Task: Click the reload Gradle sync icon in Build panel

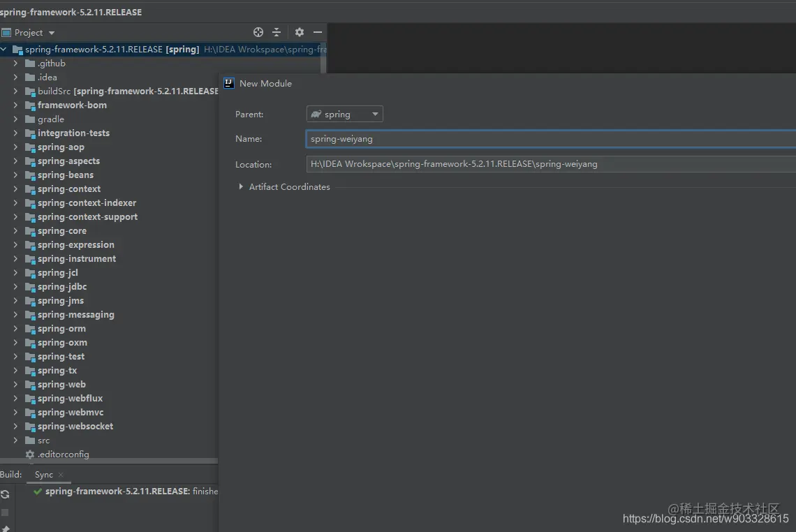Action: (5, 494)
